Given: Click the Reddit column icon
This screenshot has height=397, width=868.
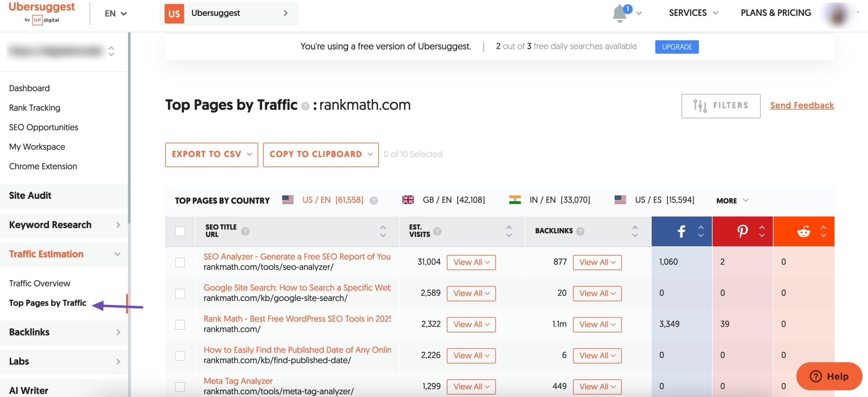Looking at the screenshot, I should click(x=804, y=231).
